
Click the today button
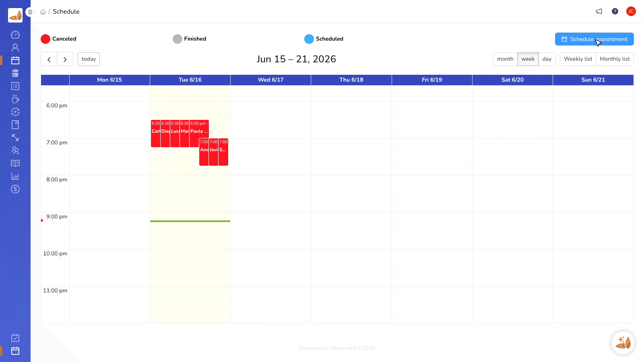click(x=89, y=59)
